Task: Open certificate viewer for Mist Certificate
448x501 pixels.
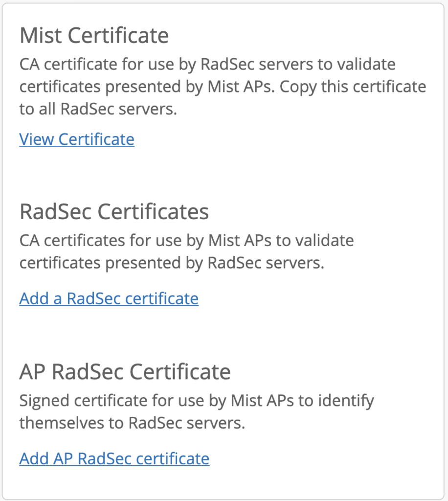Action: [76, 139]
